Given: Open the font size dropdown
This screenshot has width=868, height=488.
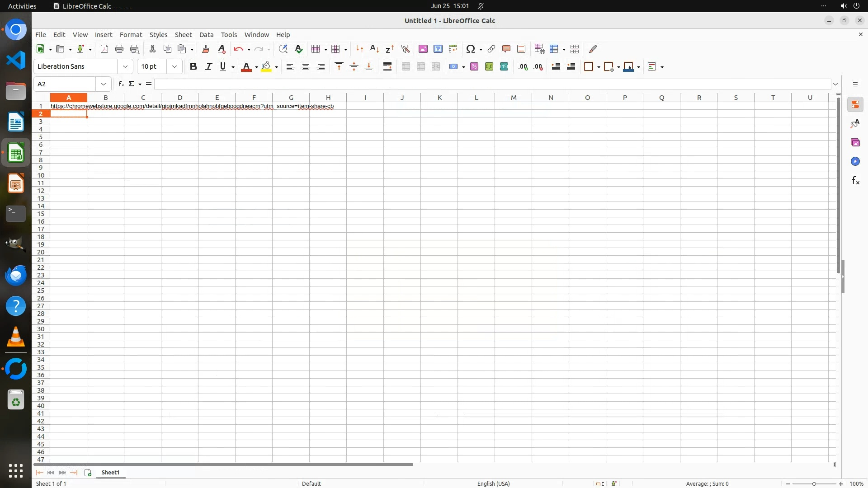Looking at the screenshot, I should pos(175,66).
